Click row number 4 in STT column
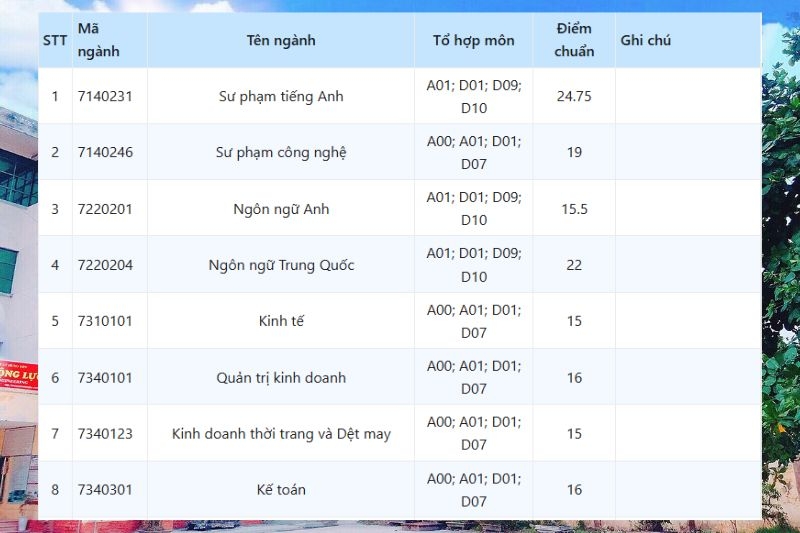Viewport: 800px width, 533px height. (x=55, y=265)
